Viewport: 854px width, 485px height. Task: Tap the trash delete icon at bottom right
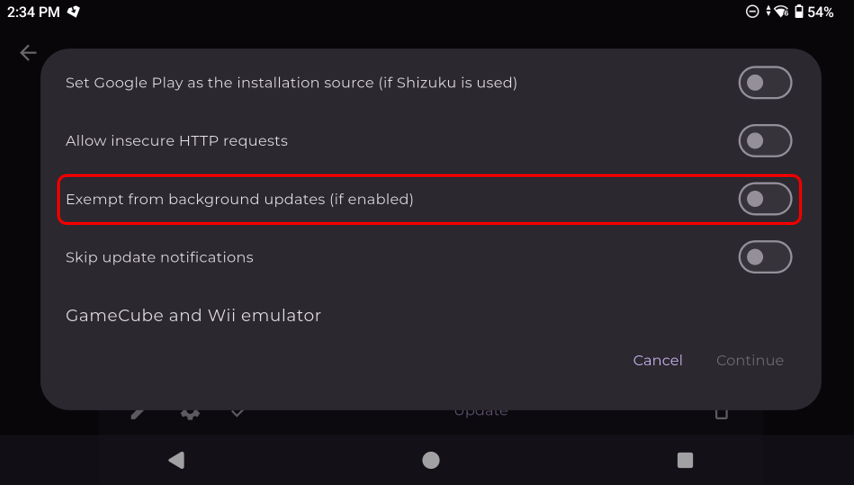pyautogui.click(x=721, y=412)
